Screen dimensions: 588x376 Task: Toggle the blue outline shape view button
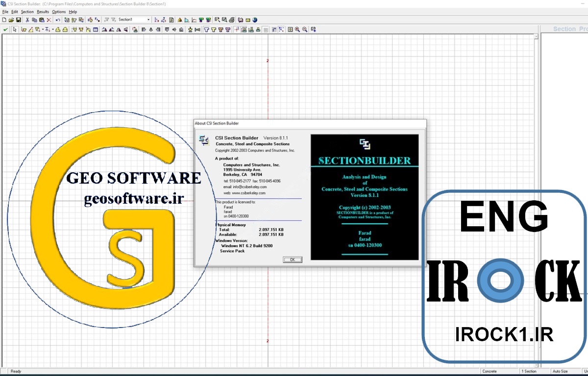coord(206,29)
